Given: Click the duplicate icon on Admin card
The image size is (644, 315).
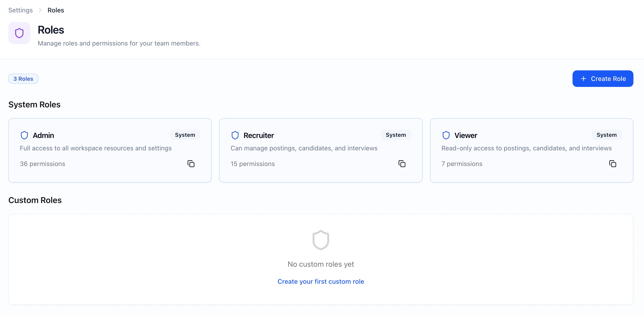Looking at the screenshot, I should [x=191, y=164].
